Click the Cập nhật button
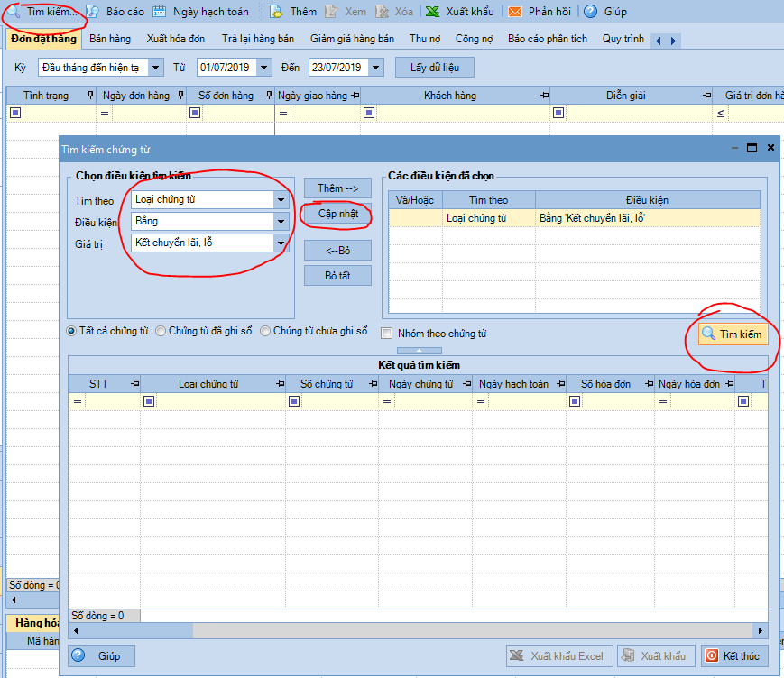 337,214
